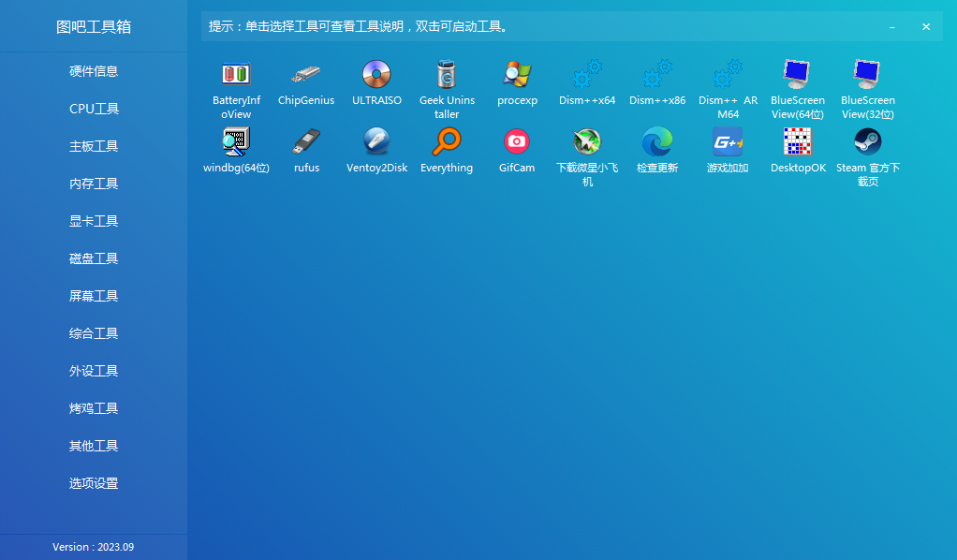The width and height of the screenshot is (957, 560).
Task: Go to 选项设置 settings
Action: click(x=94, y=482)
